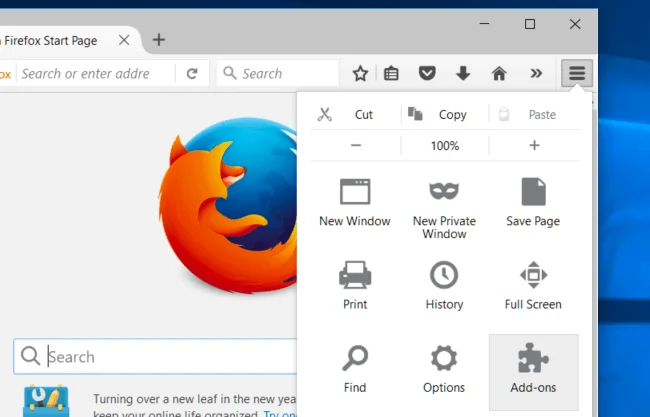The width and height of the screenshot is (650, 417).
Task: Show bookmarks list toolbar icon
Action: point(392,73)
